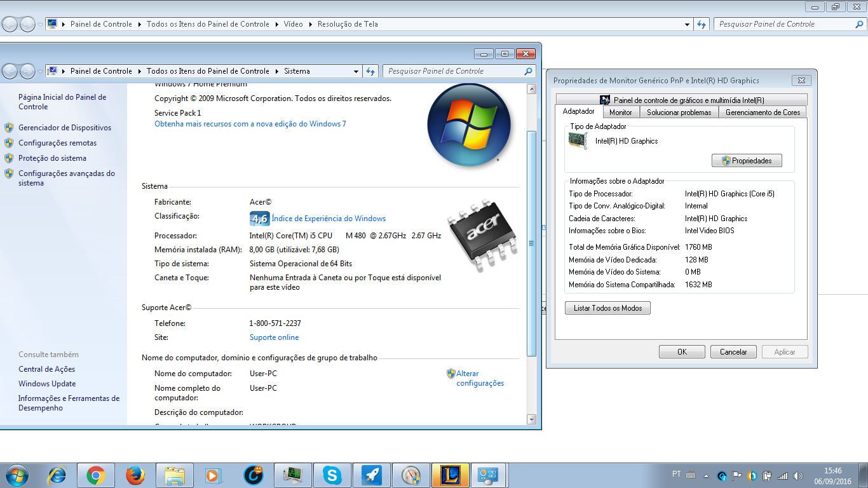Switch to League of Legends taskbar icon
Screen dimensions: 868x488
point(450,475)
